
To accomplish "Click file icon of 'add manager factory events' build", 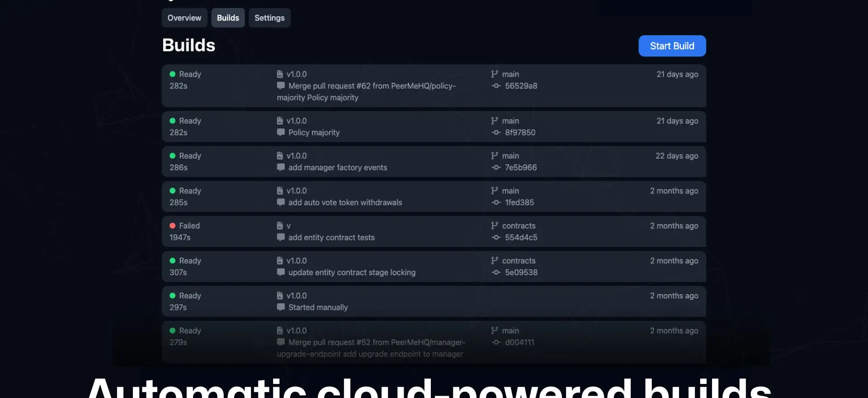I will [x=280, y=156].
